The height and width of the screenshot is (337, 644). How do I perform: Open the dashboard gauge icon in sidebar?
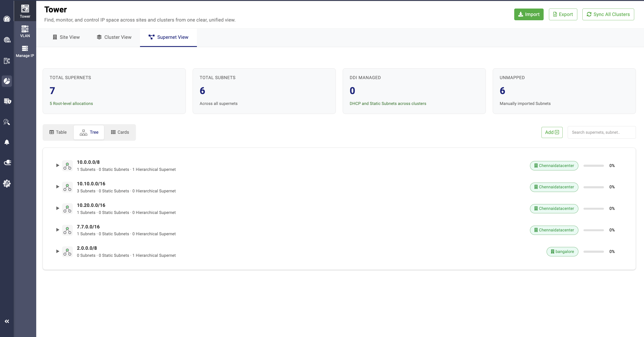[7, 19]
